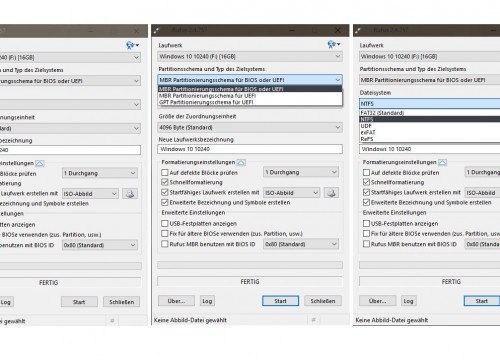500x360 pixels.
Task: Enable 'USB-Festplatten anzeigen' in the right window
Action: (366, 223)
